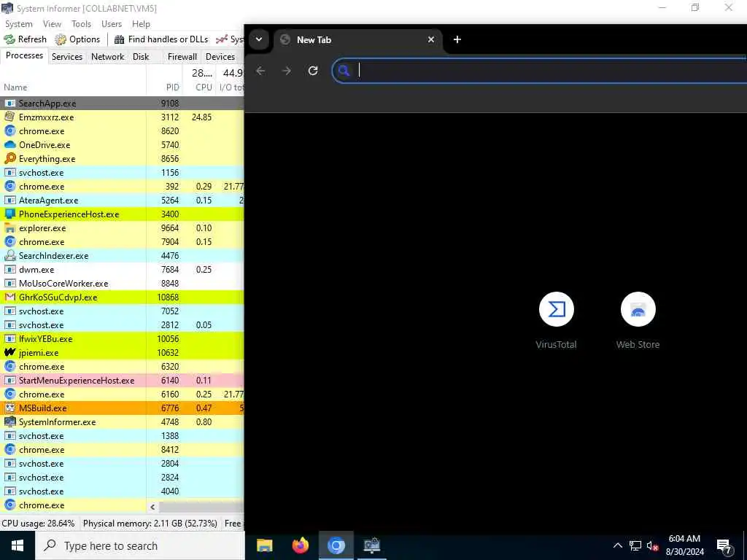This screenshot has height=560, width=747.
Task: Open the Options toolbar button
Action: pos(77,39)
